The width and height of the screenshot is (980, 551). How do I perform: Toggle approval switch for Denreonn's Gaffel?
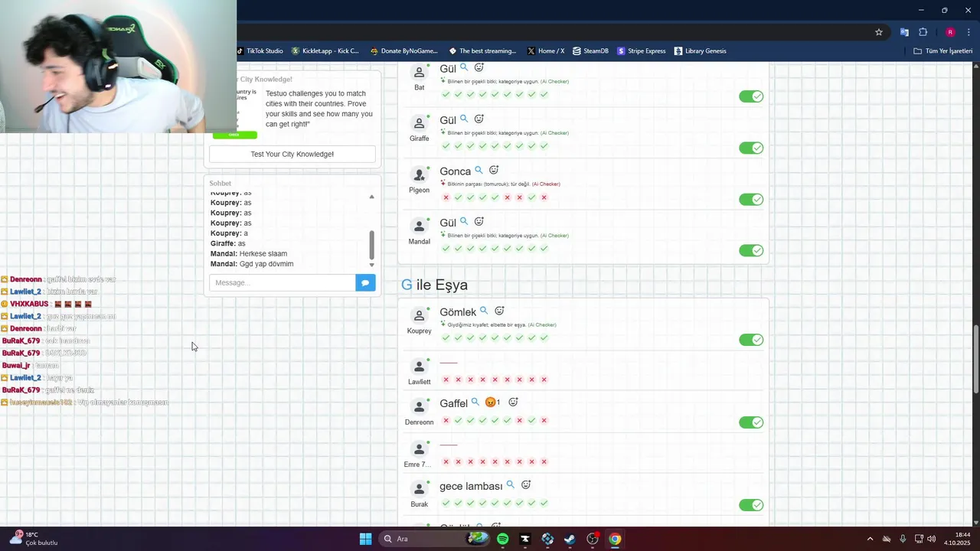coord(751,422)
